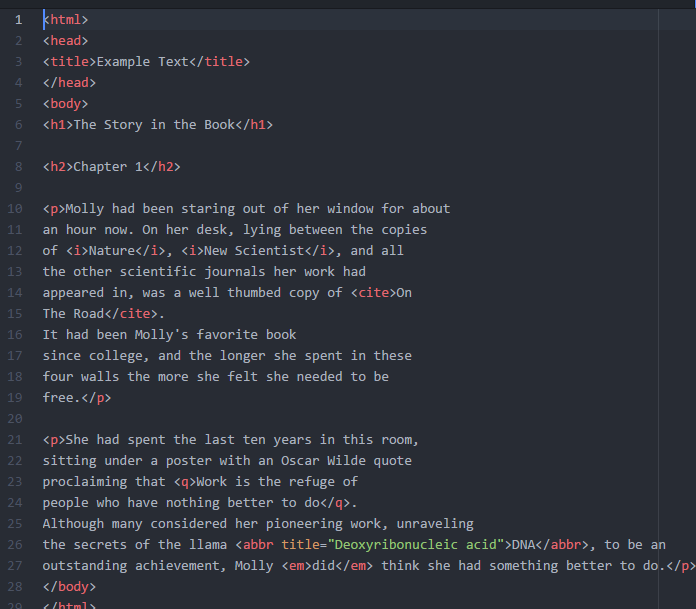This screenshot has height=609, width=696.
Task: Click the word 'Nature' inside italic tags
Action: [112, 251]
